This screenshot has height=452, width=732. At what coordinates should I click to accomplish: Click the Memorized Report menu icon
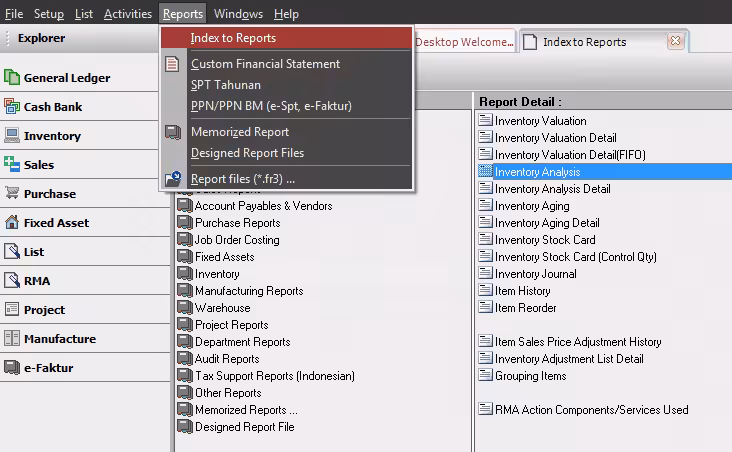pyautogui.click(x=173, y=132)
